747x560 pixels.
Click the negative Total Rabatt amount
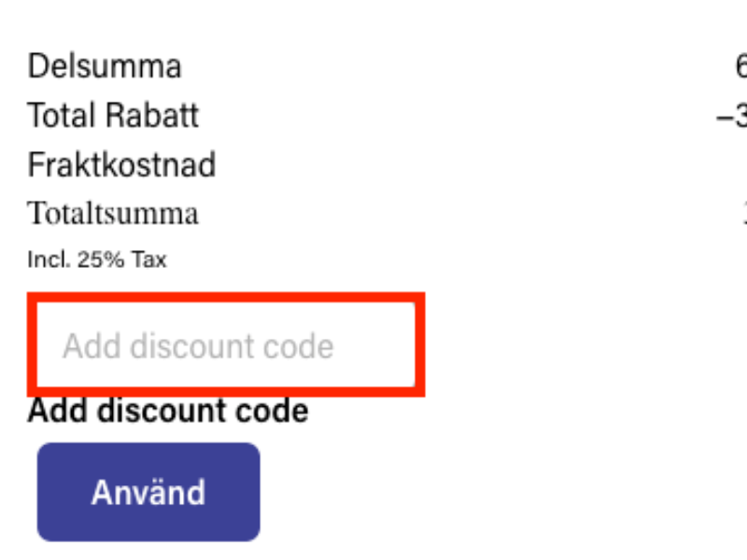click(x=733, y=116)
